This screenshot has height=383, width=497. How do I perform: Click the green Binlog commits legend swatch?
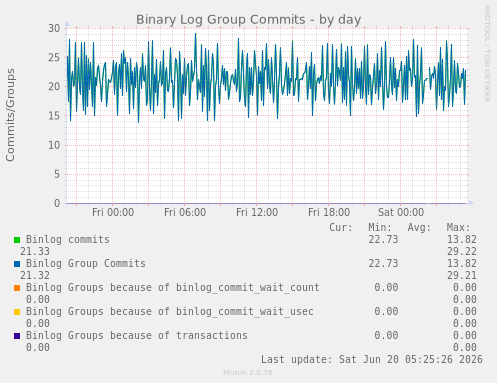tap(17, 240)
